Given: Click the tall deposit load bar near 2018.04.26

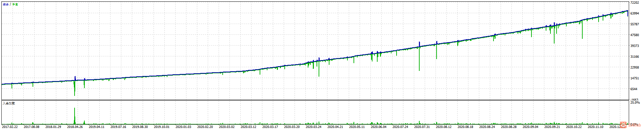Looking at the screenshot, I should tap(75, 116).
